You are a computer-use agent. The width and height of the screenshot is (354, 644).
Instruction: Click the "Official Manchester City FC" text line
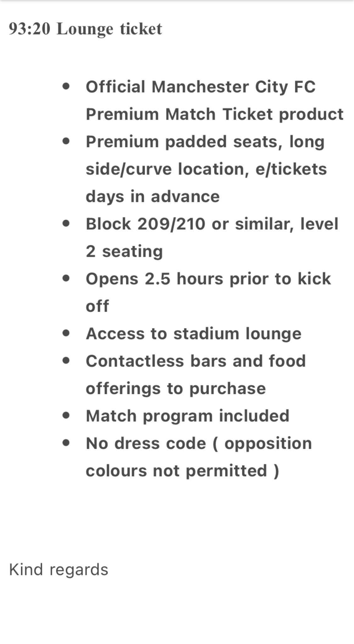tap(200, 87)
